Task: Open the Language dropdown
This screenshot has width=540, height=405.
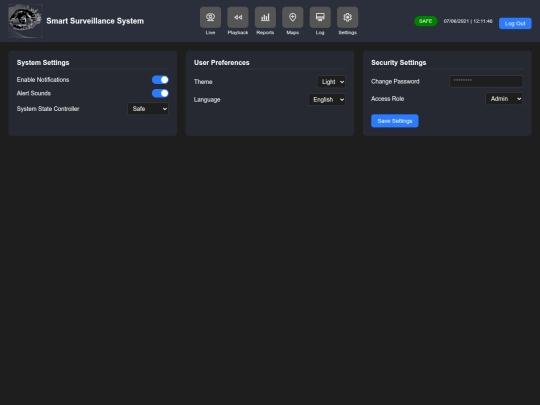Action: tap(327, 100)
